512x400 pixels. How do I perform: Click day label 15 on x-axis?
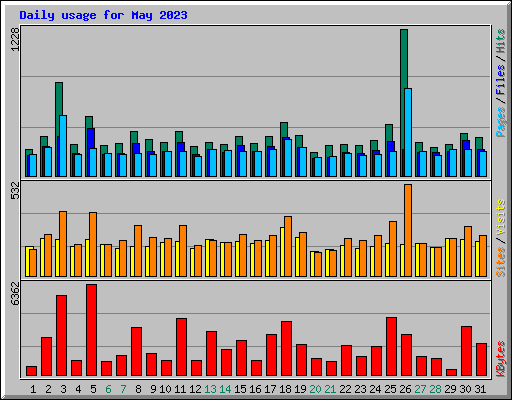coord(240,389)
